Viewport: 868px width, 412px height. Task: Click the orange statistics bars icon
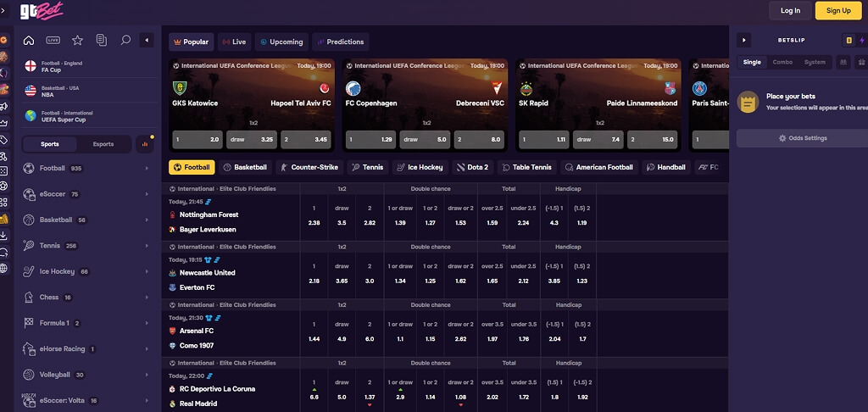point(145,144)
